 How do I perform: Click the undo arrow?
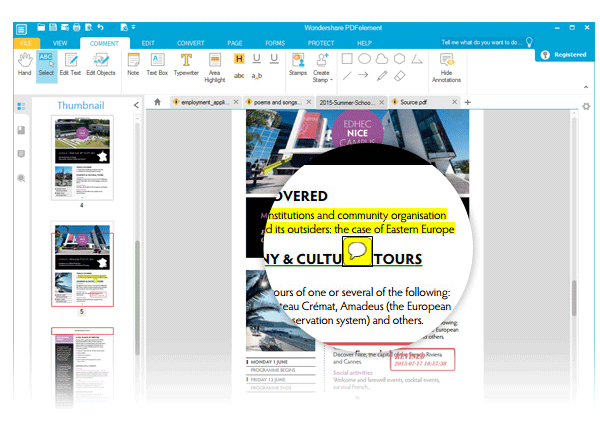100,27
